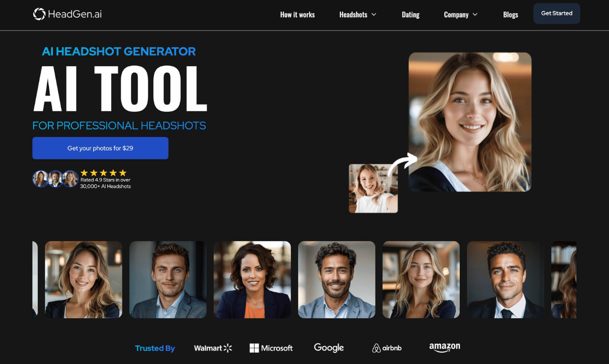Click the middle male reviewer avatar
Image resolution: width=609 pixels, height=364 pixels.
(x=55, y=179)
